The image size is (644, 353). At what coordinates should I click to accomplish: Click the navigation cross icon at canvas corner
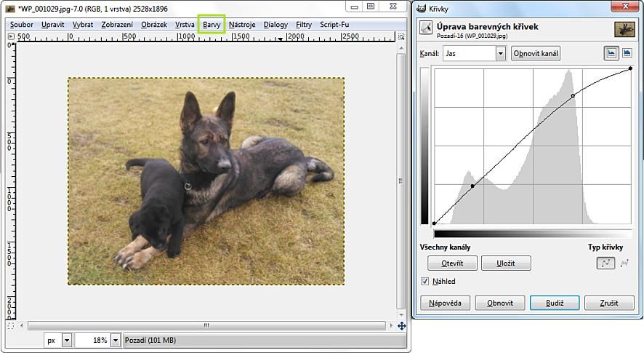tap(401, 326)
